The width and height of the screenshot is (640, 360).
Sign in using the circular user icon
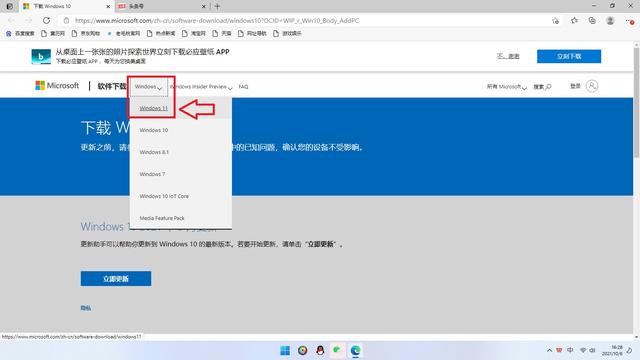click(592, 86)
